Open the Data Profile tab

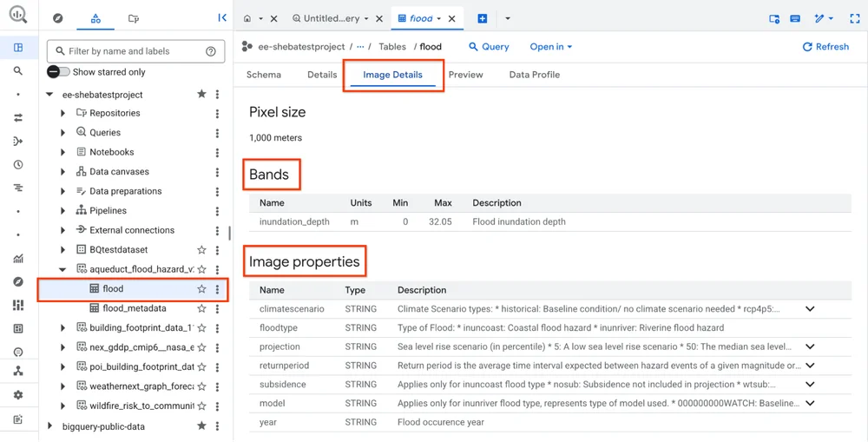pos(534,75)
